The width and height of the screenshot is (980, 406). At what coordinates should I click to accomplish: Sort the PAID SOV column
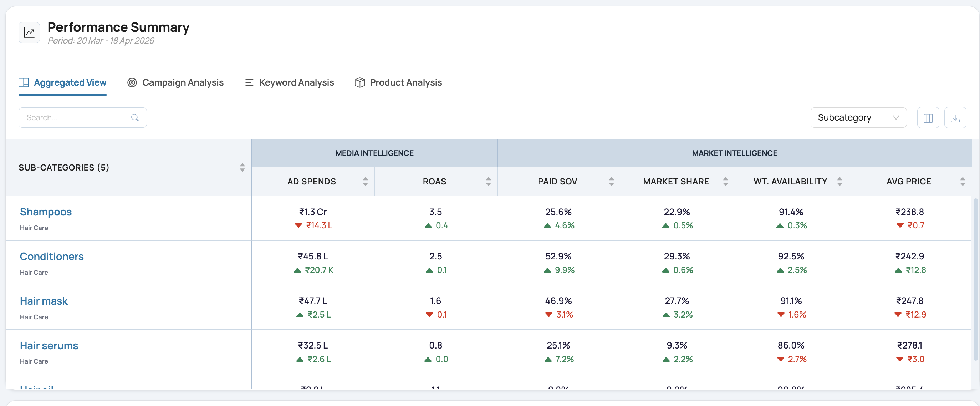coord(611,182)
